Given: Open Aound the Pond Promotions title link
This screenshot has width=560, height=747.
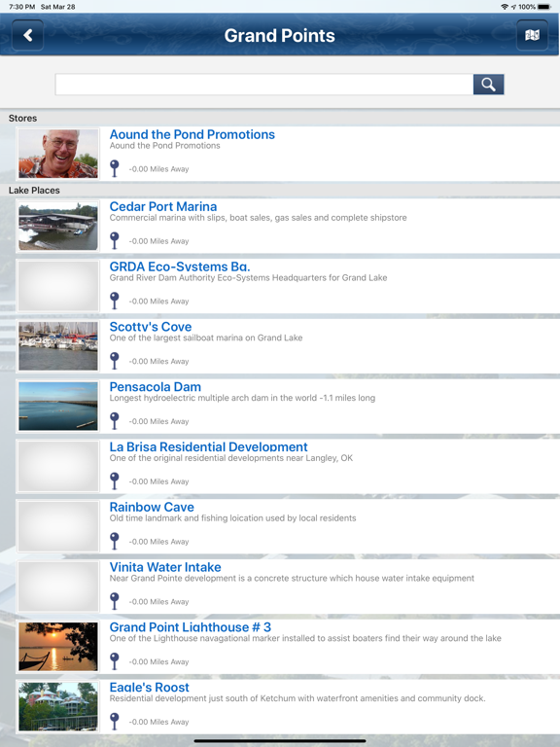Looking at the screenshot, I should pyautogui.click(x=192, y=134).
